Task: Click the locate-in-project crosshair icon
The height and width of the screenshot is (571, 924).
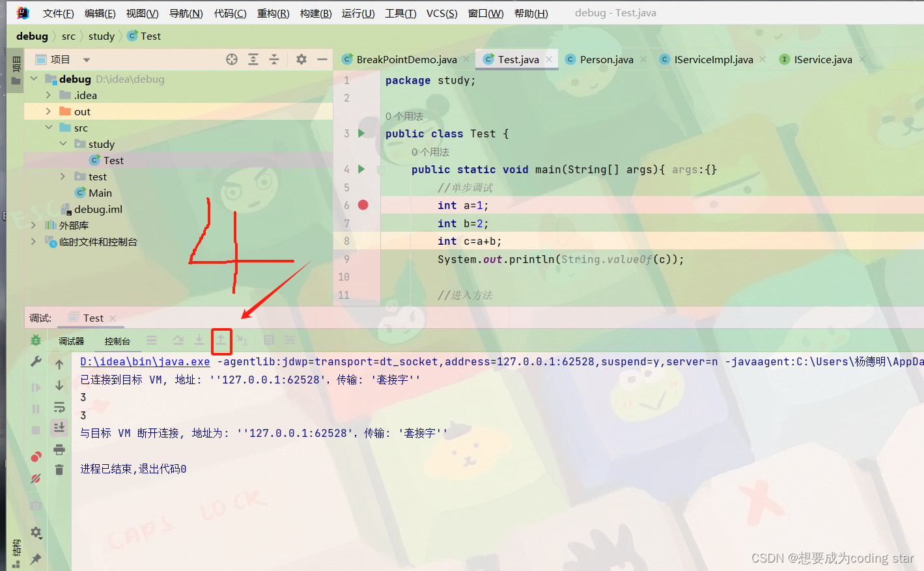Action: pyautogui.click(x=232, y=59)
